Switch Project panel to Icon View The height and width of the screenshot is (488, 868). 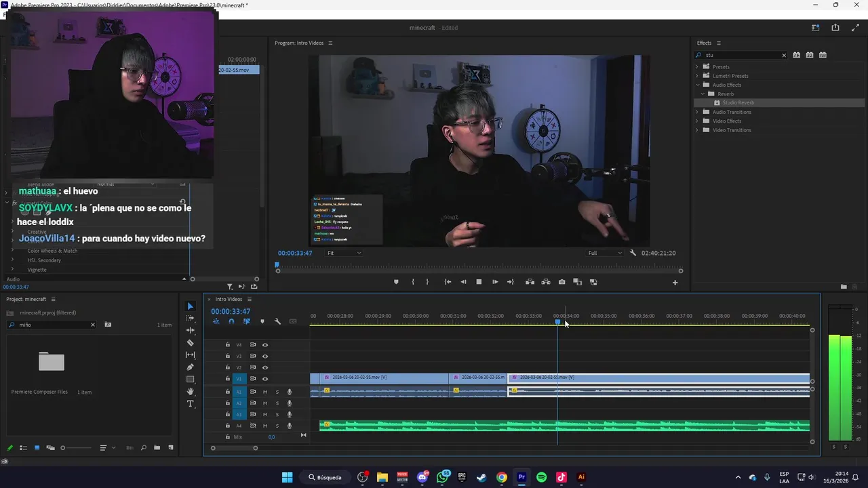click(37, 448)
